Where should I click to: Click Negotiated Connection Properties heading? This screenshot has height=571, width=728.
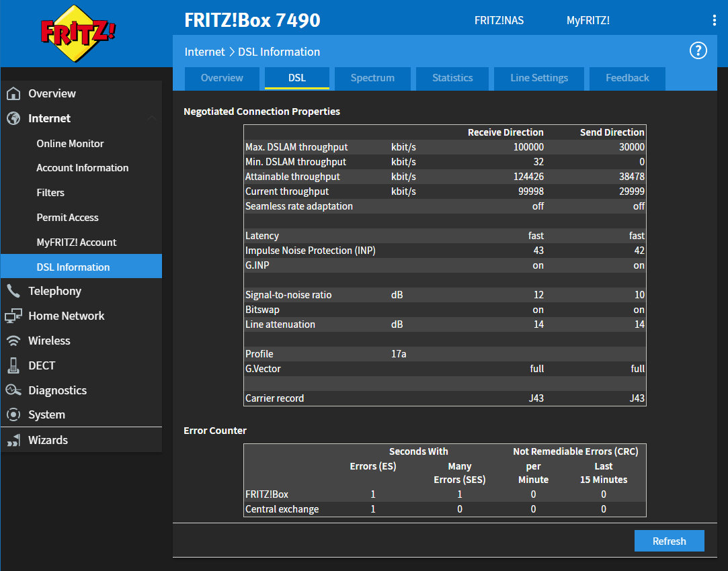pyautogui.click(x=262, y=112)
